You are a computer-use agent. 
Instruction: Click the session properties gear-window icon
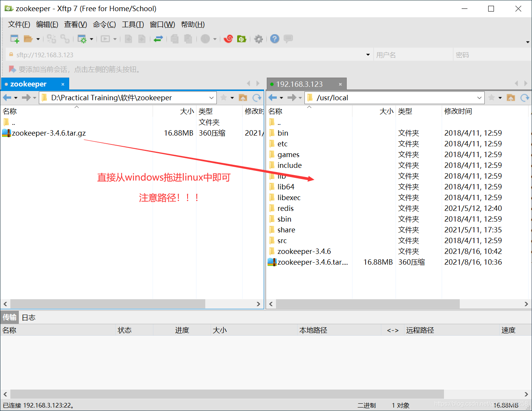pos(82,39)
